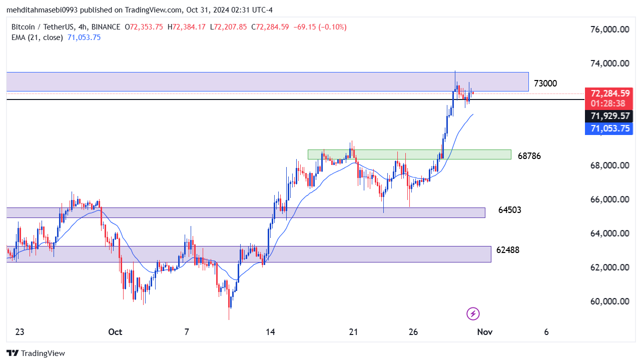Select the purple support zone at 64503
The height and width of the screenshot is (364, 642).
246,212
